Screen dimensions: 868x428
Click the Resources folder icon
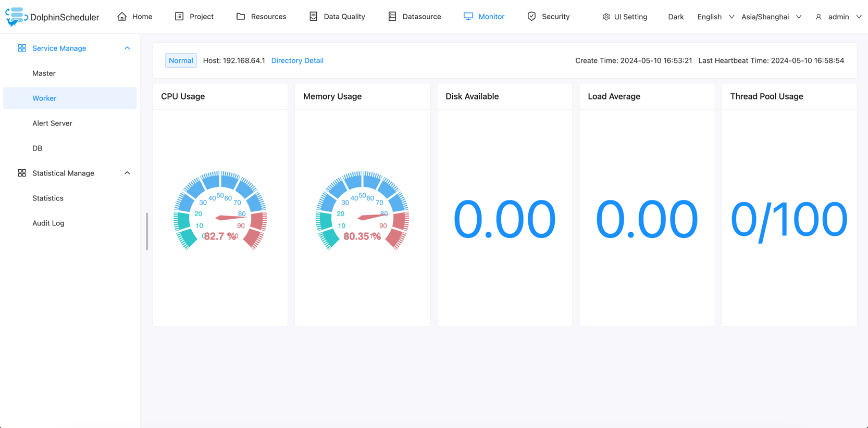(x=241, y=17)
